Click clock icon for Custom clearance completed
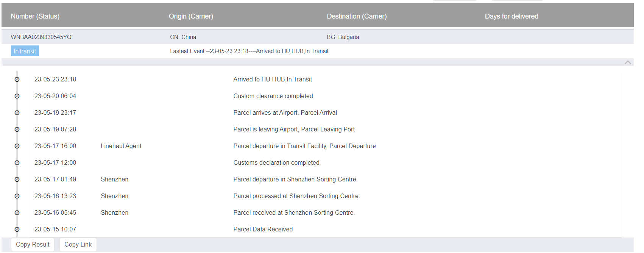 (x=17, y=96)
